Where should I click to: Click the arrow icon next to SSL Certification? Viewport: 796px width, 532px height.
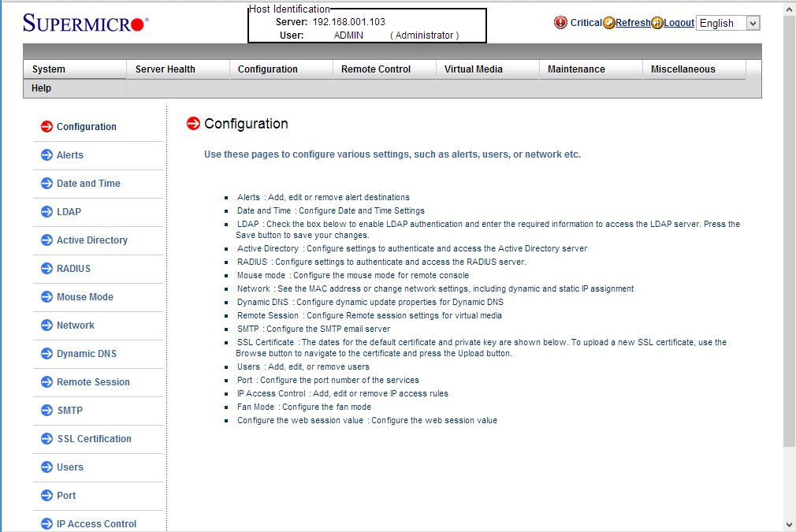(x=46, y=439)
